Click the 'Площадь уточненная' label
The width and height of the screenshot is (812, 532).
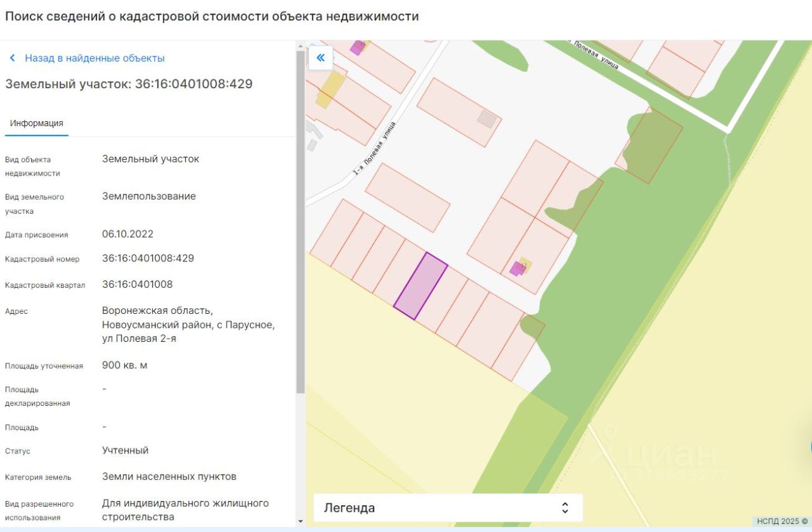(x=44, y=366)
